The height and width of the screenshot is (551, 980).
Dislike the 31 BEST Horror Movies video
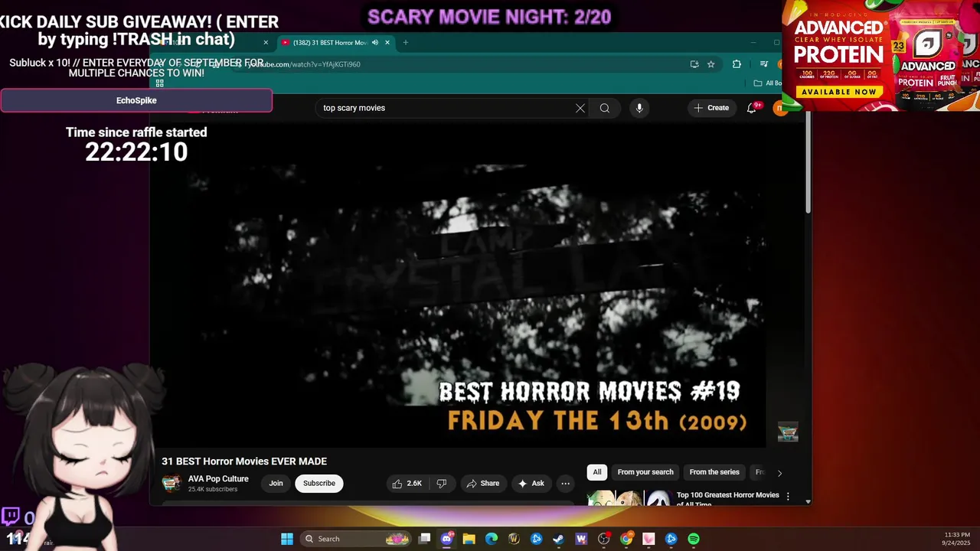442,484
